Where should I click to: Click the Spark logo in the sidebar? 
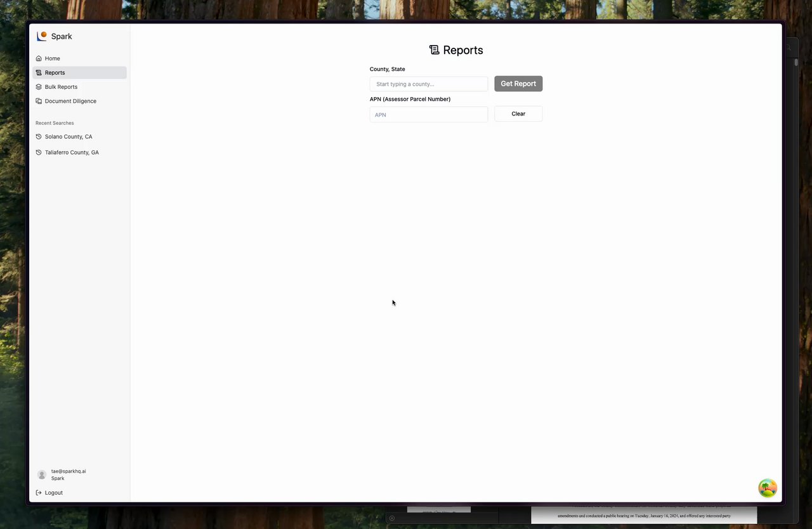coord(42,36)
